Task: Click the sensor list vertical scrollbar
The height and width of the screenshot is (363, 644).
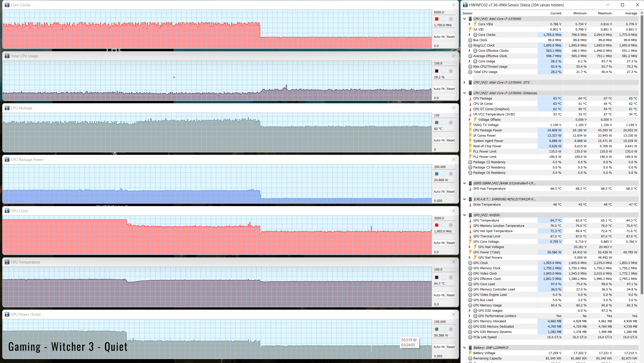Action: pyautogui.click(x=641, y=155)
